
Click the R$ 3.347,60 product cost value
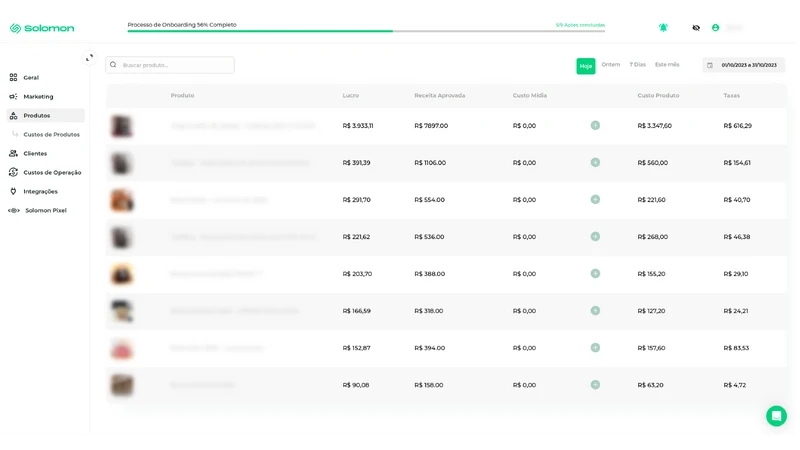click(655, 126)
